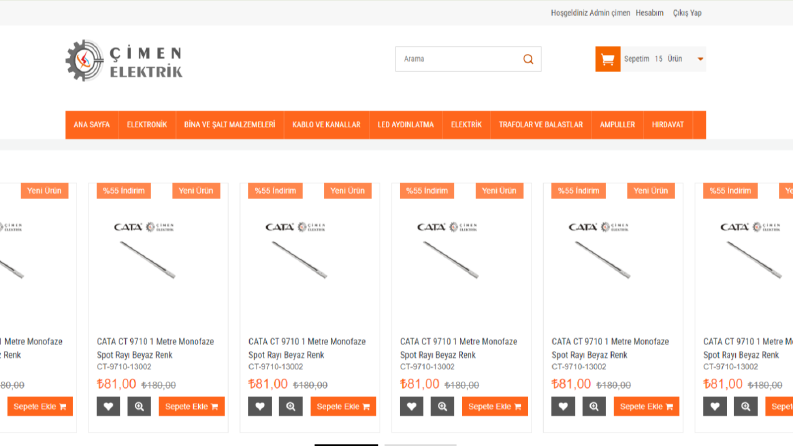Focus the Arama search field
This screenshot has width=793, height=446.
coord(458,59)
